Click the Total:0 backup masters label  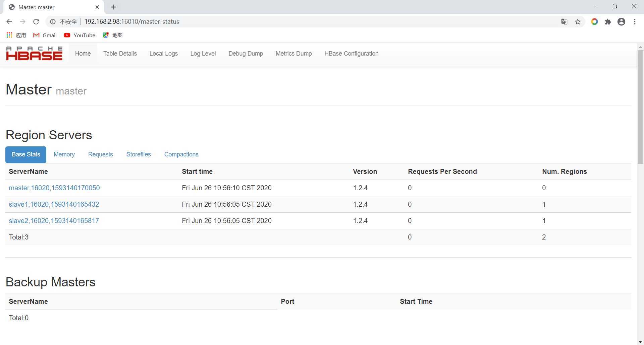click(19, 318)
